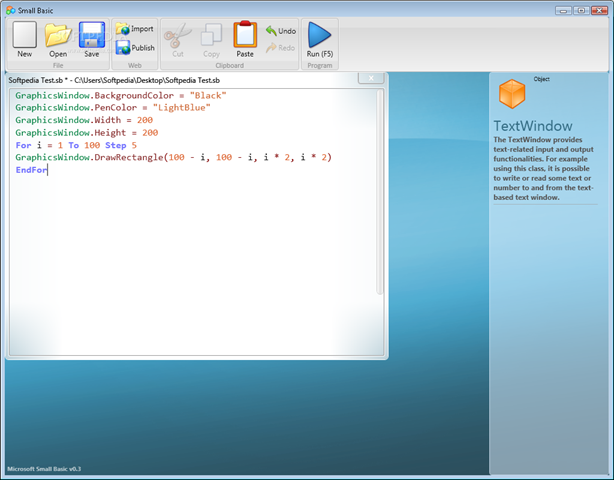
Task: Paste from clipboard
Action: pyautogui.click(x=245, y=40)
